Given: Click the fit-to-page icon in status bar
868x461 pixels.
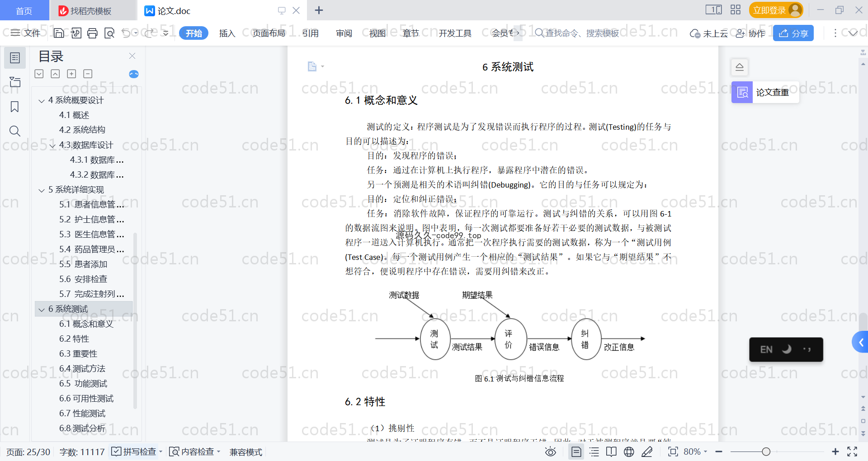Looking at the screenshot, I should coord(673,452).
